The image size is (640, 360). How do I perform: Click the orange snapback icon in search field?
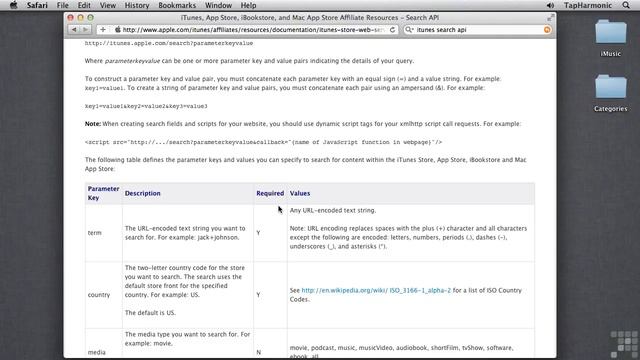tap(547, 29)
